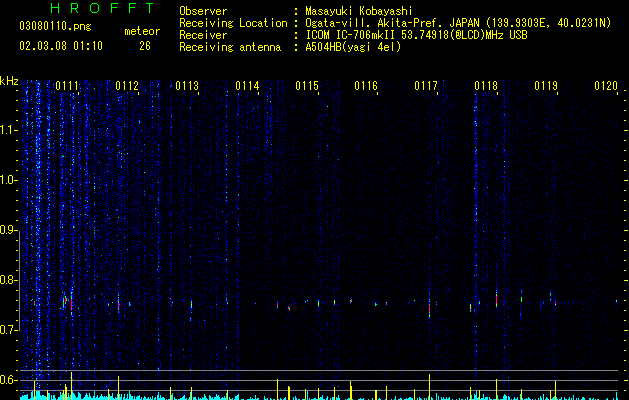Click the 0.8 frequency axis label
The height and width of the screenshot is (400, 629).
(x=9, y=280)
